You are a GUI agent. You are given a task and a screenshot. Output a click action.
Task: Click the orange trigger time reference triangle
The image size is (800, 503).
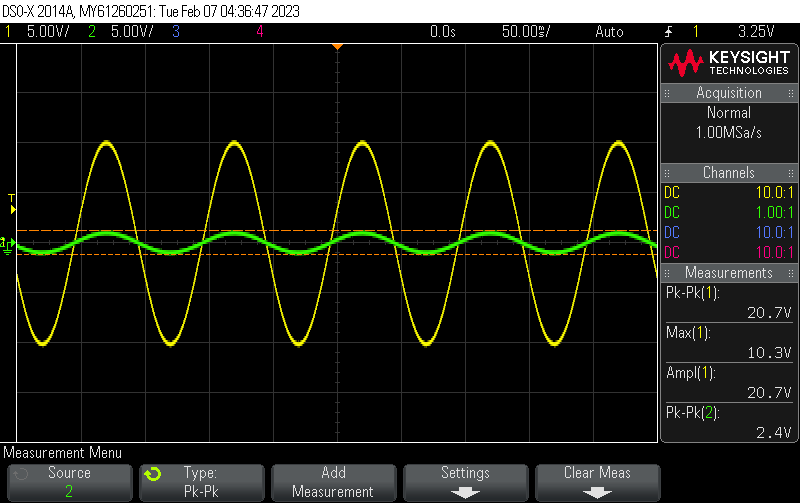click(x=338, y=46)
